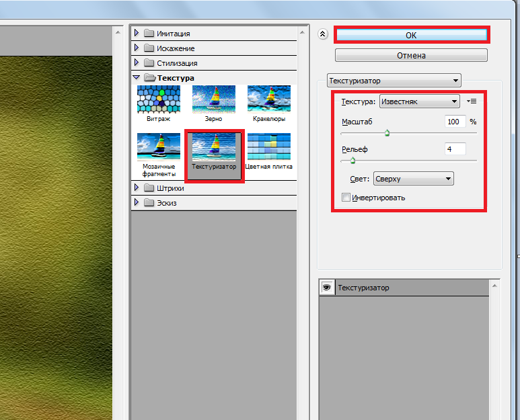Collapse the Текстура folder
Screen dimensions: 520x420
pos(137,78)
